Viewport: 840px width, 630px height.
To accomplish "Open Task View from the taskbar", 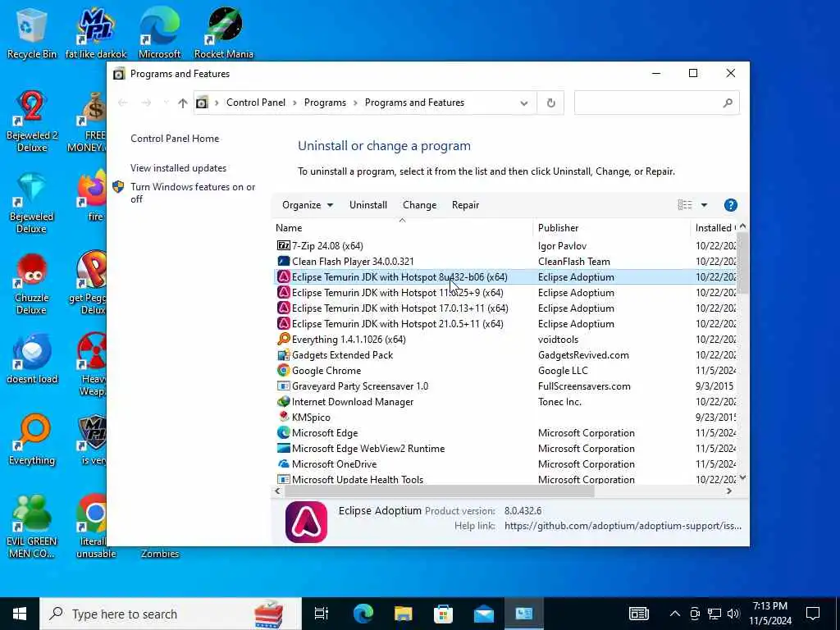I will coord(322,614).
